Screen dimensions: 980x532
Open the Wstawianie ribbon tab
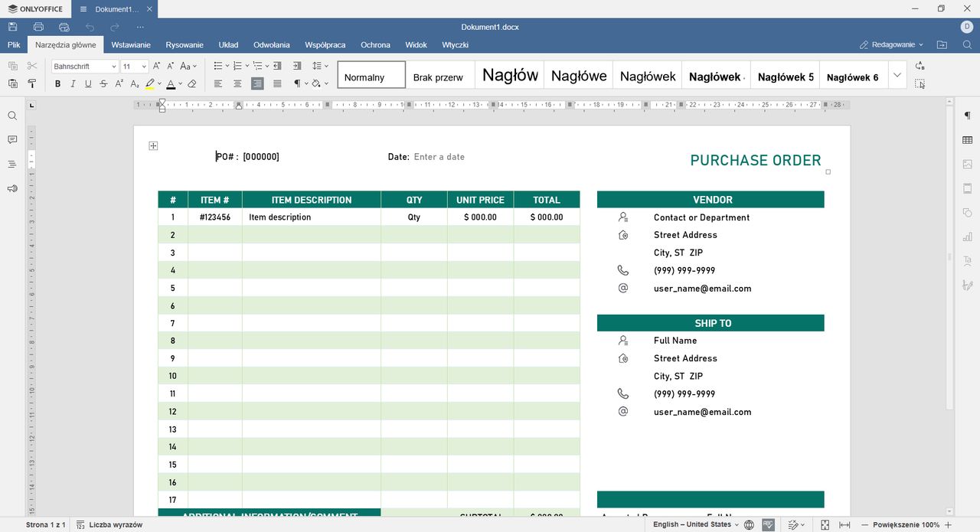click(x=131, y=45)
